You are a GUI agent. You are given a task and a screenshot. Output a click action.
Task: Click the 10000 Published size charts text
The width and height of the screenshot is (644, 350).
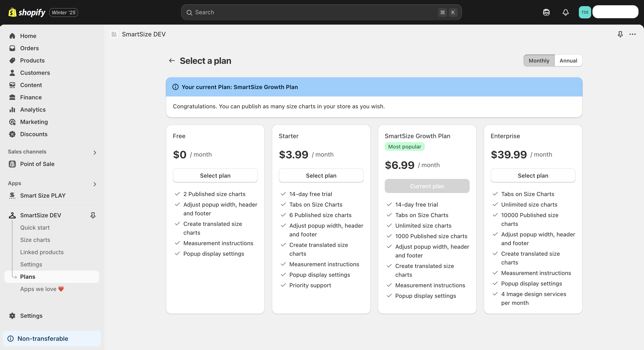pyautogui.click(x=530, y=219)
